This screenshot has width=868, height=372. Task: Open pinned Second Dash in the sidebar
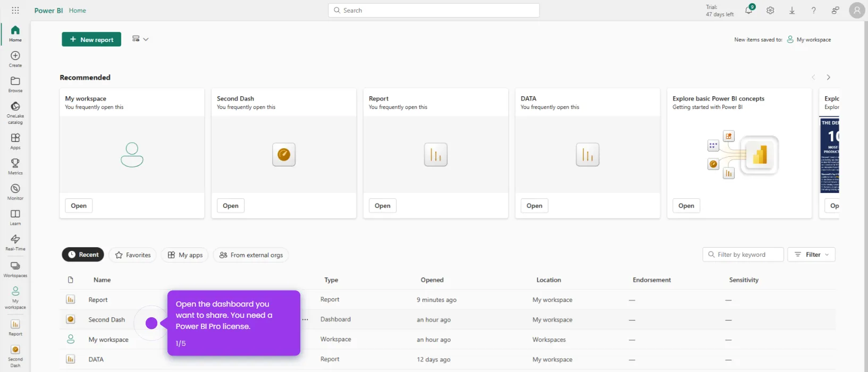click(x=15, y=356)
